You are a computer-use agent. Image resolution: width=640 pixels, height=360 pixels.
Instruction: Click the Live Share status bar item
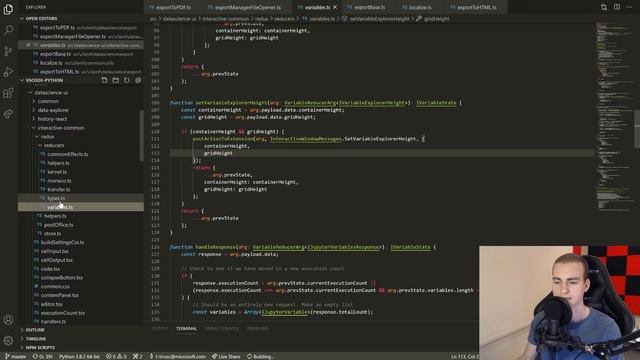[226, 356]
